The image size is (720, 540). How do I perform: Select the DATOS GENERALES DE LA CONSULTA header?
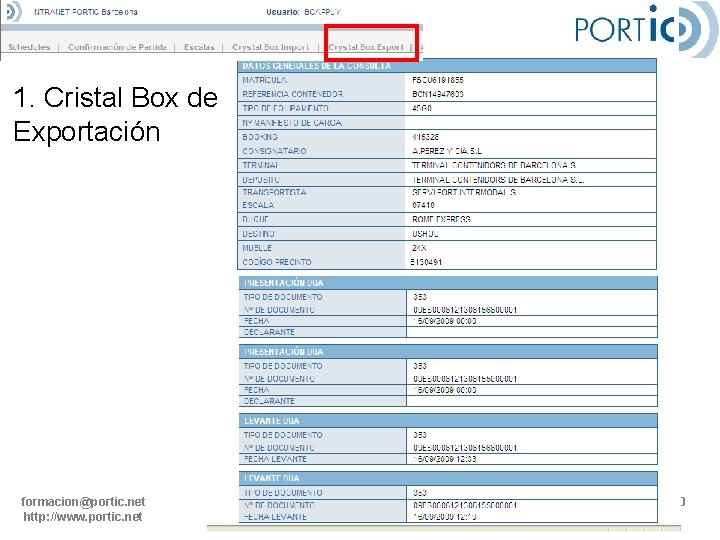click(317, 66)
